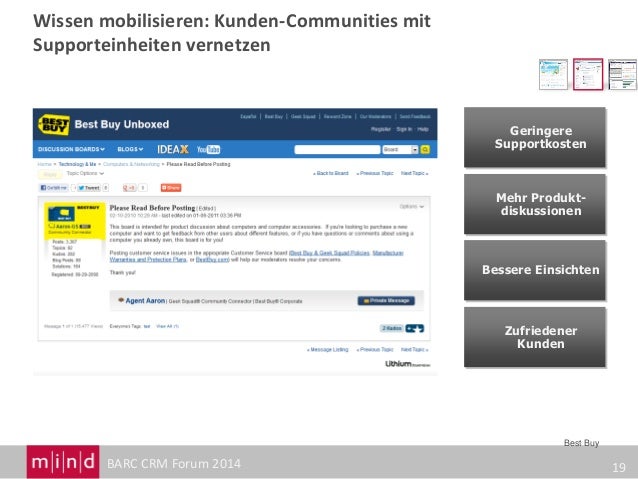Click the Best Buy caption text
Image resolution: width=638 pixels, height=479 pixels.
point(581,443)
